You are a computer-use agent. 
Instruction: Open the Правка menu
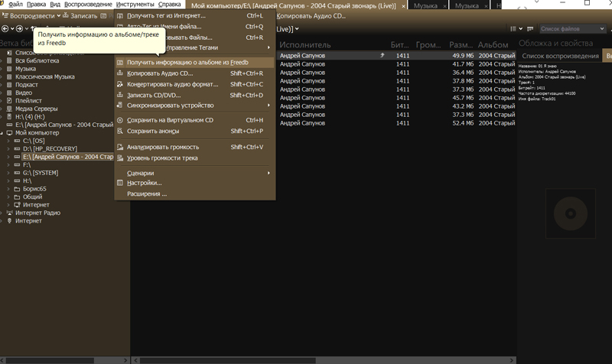(x=36, y=5)
